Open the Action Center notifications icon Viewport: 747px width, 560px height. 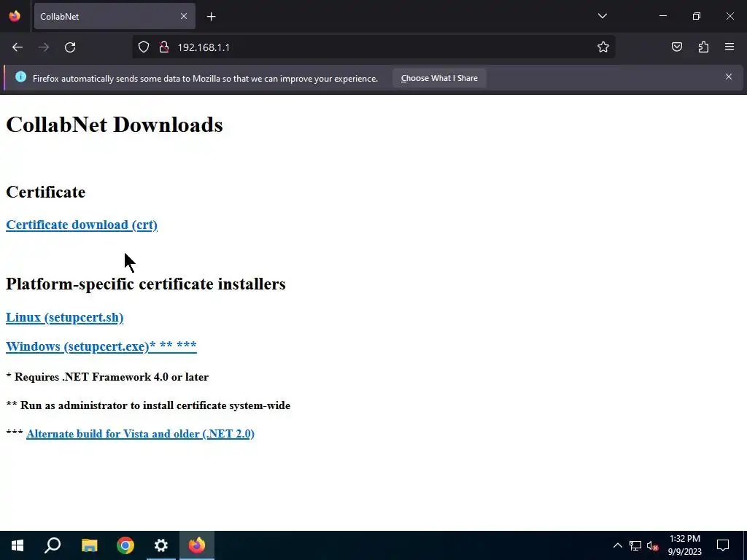click(723, 545)
